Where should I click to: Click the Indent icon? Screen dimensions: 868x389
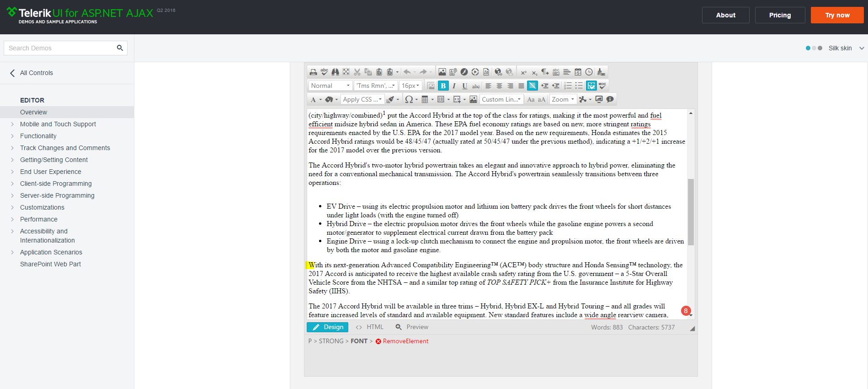click(x=544, y=86)
